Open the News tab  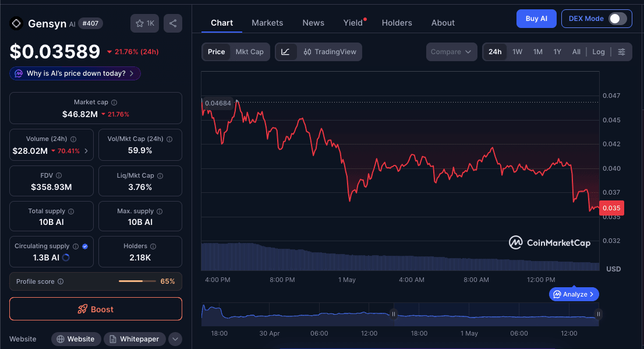point(313,23)
